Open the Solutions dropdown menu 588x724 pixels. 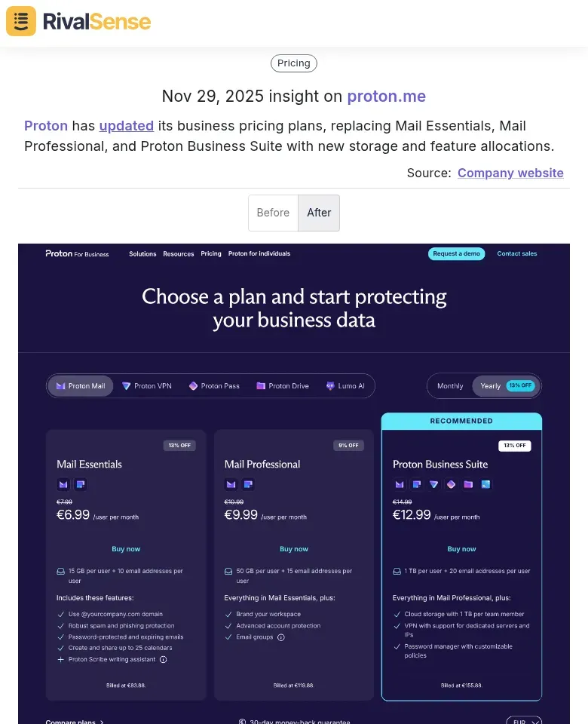click(x=142, y=254)
